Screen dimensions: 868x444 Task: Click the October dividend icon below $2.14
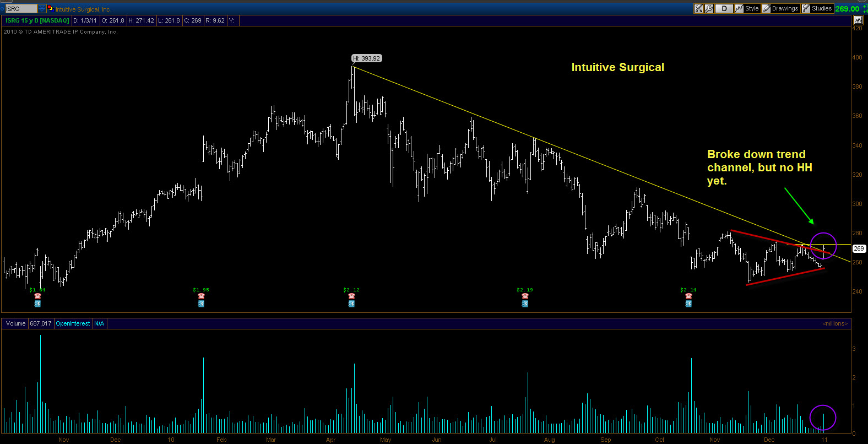(x=688, y=304)
